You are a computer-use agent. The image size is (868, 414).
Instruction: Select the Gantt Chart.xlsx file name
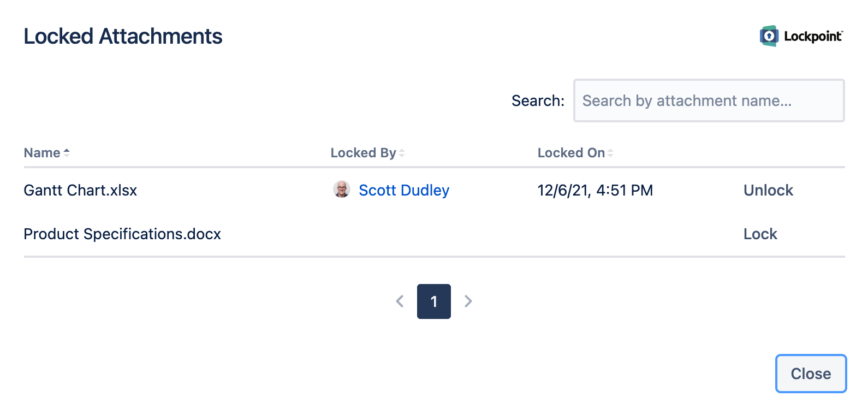pyautogui.click(x=80, y=190)
